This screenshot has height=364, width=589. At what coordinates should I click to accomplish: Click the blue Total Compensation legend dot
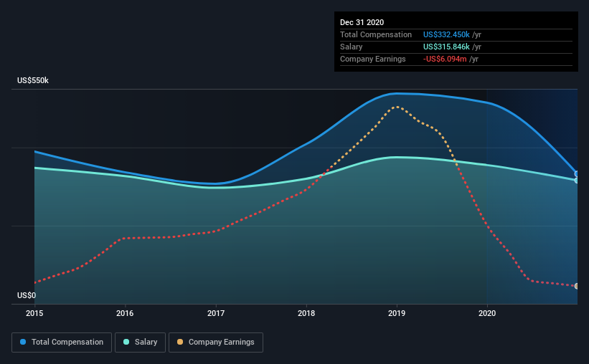coord(23,342)
